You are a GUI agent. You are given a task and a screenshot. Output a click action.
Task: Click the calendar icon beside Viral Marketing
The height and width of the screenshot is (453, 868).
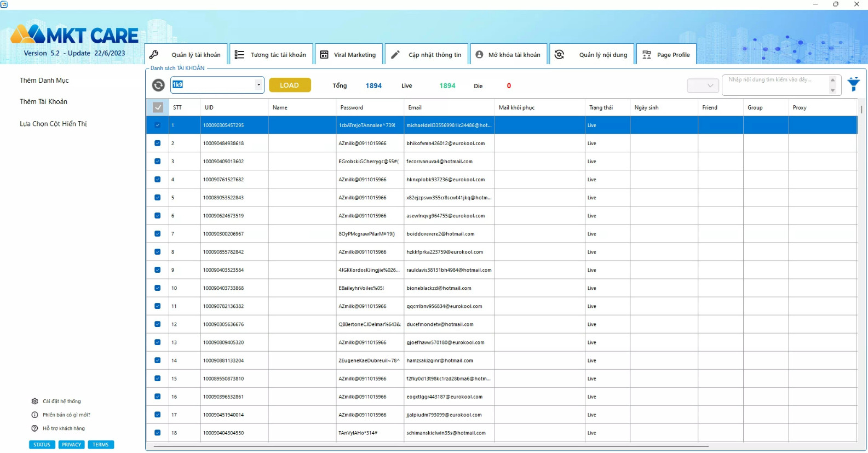[324, 54]
